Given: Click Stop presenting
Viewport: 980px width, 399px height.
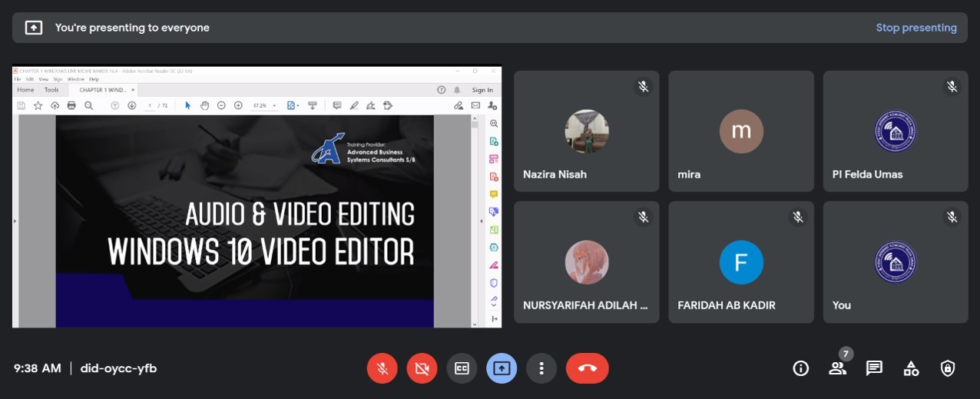Looking at the screenshot, I should click(915, 28).
